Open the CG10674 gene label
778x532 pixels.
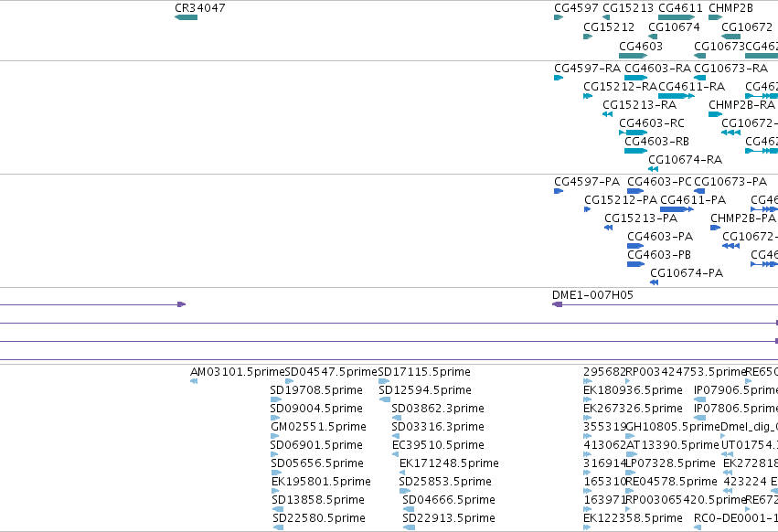pos(674,27)
